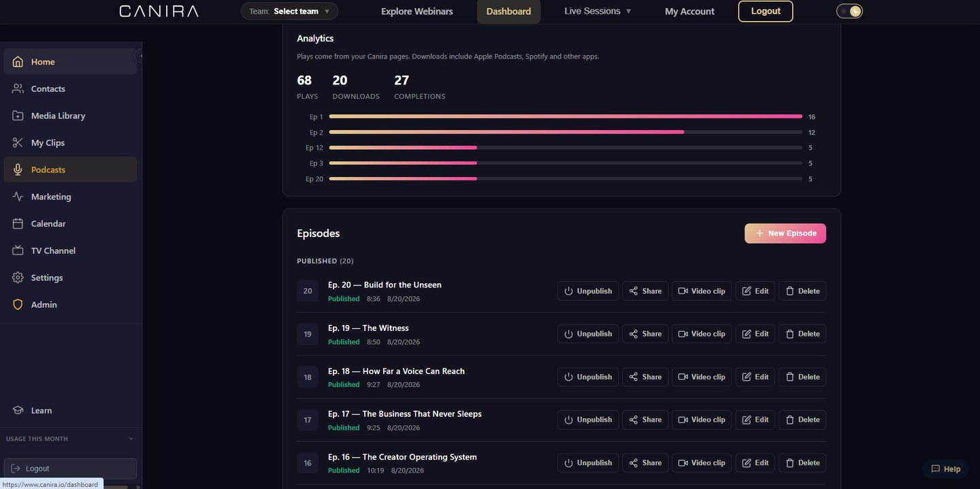Open Admin section
Image resolution: width=980 pixels, height=489 pixels.
point(70,304)
